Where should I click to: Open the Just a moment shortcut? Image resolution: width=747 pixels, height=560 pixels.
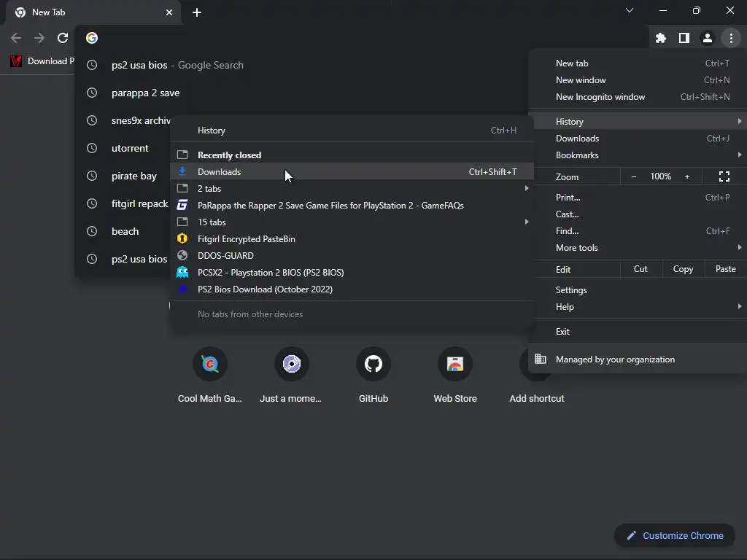tap(291, 376)
